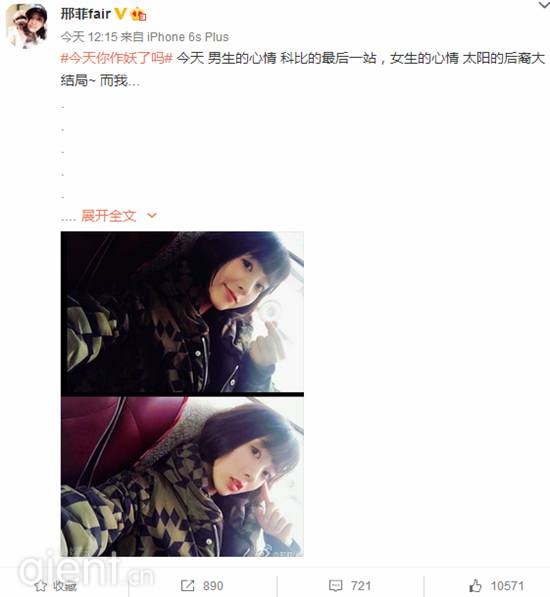The image size is (550, 597).
Task: Open the 890 reposts count
Action: tap(213, 586)
